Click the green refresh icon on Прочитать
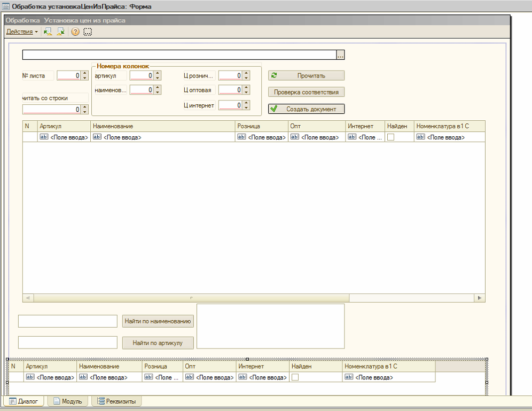532x411 pixels. click(274, 75)
